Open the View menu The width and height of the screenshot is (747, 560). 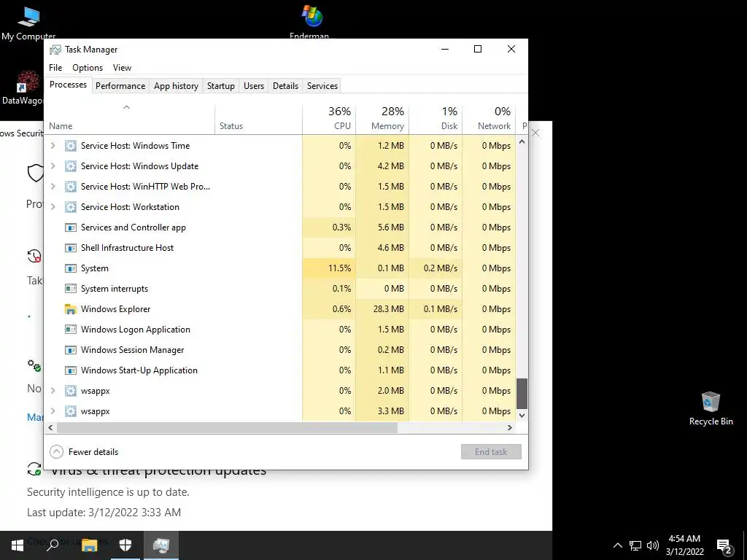point(122,68)
